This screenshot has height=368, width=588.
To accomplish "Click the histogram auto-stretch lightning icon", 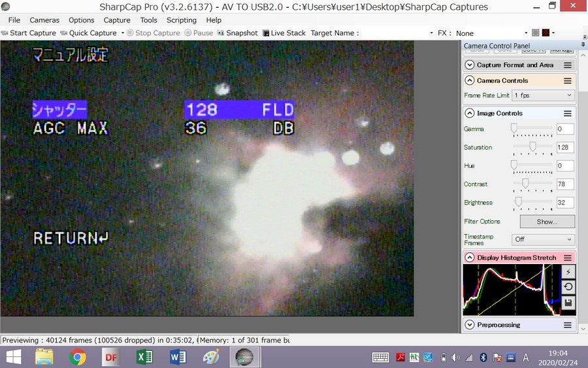I will [568, 272].
